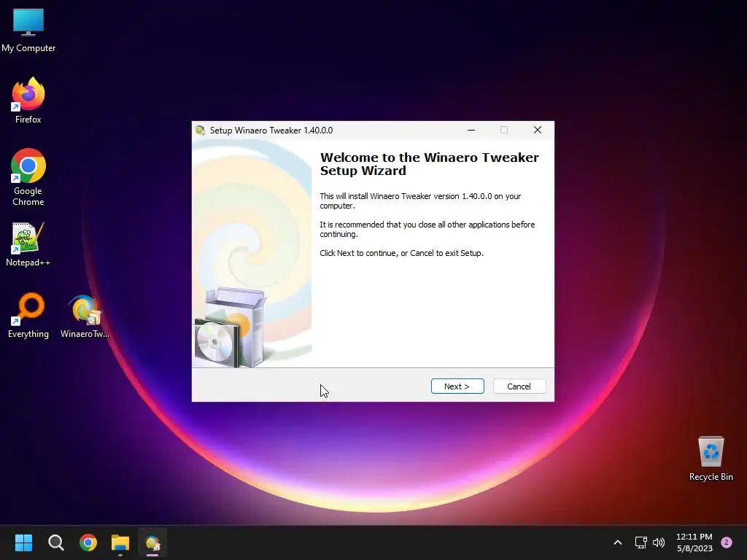The height and width of the screenshot is (560, 747).
Task: Select the Everything search desktop shortcut
Action: (x=28, y=316)
